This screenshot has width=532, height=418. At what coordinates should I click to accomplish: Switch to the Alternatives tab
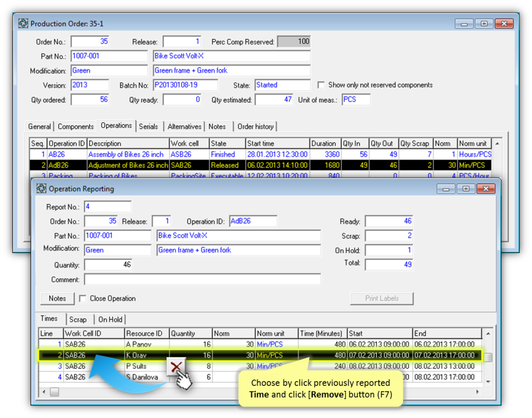(x=184, y=127)
